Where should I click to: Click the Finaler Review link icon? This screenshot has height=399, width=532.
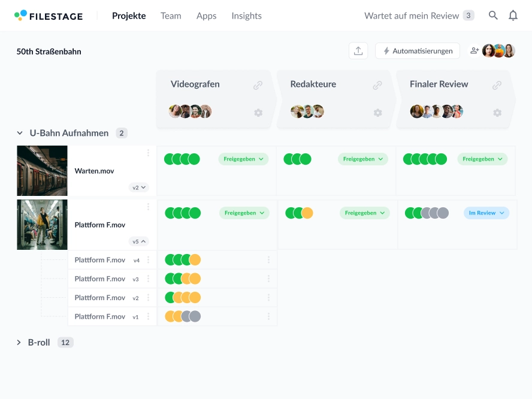point(497,85)
